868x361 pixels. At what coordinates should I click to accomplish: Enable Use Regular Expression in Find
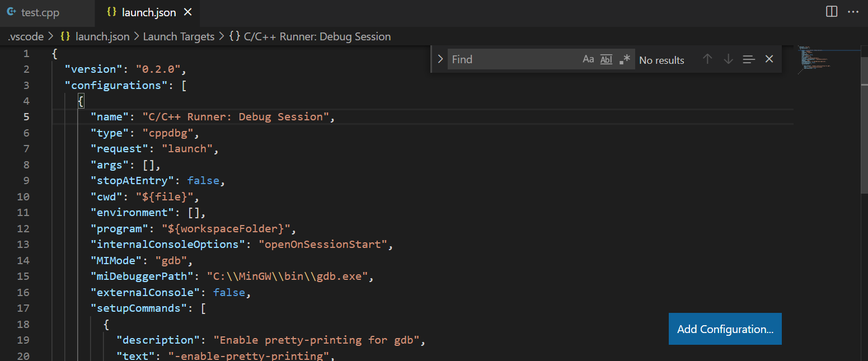point(625,59)
